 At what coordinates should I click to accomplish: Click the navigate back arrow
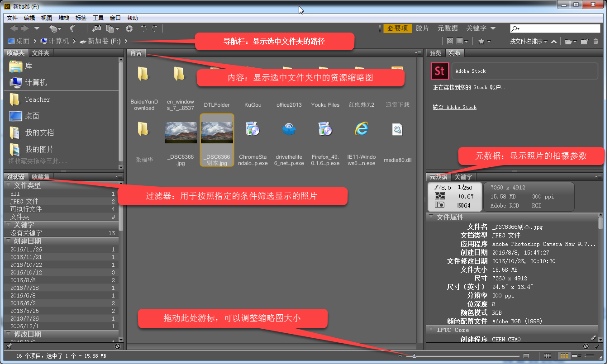pos(13,28)
